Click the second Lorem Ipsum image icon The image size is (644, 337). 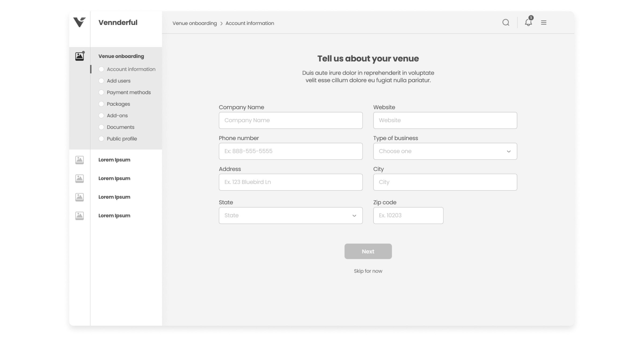pos(79,178)
